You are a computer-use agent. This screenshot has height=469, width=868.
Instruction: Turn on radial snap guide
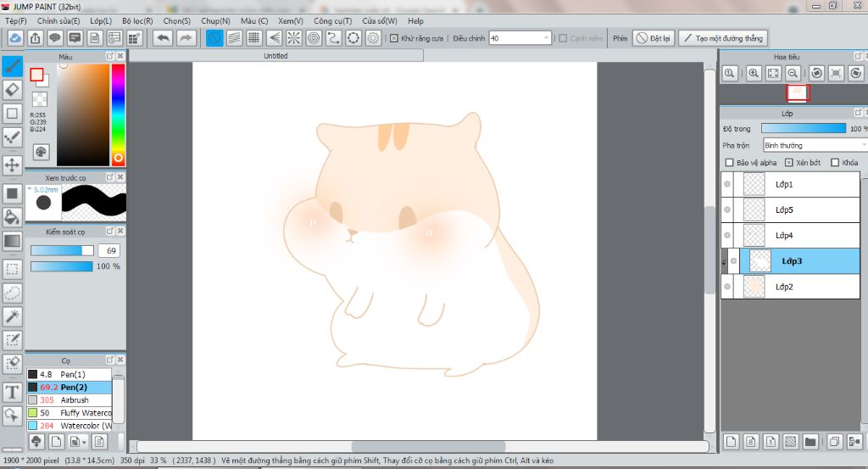(x=294, y=38)
